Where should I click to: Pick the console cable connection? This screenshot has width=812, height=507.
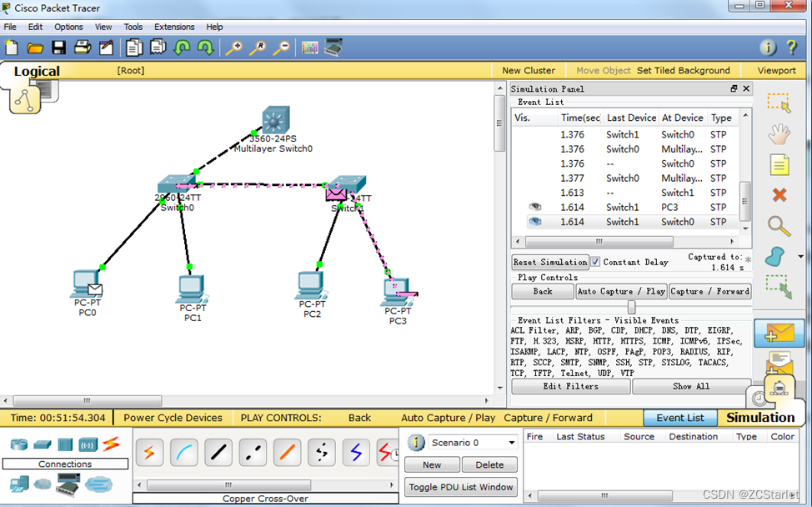click(184, 452)
